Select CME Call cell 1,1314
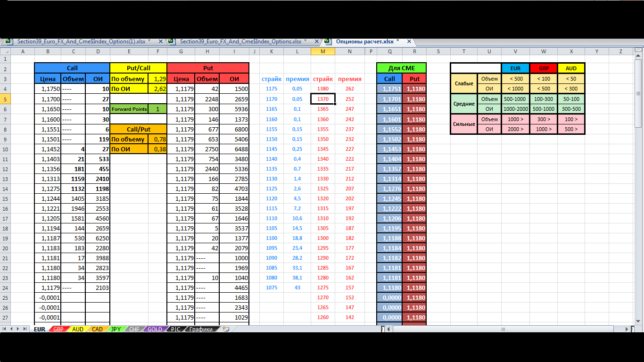644x362 pixels. pyautogui.click(x=390, y=179)
